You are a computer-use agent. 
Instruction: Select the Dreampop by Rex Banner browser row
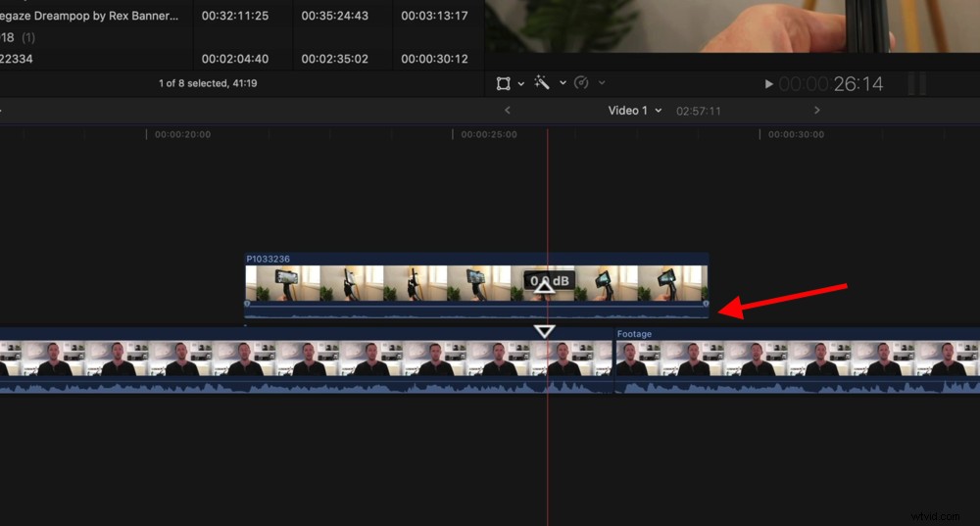point(242,16)
